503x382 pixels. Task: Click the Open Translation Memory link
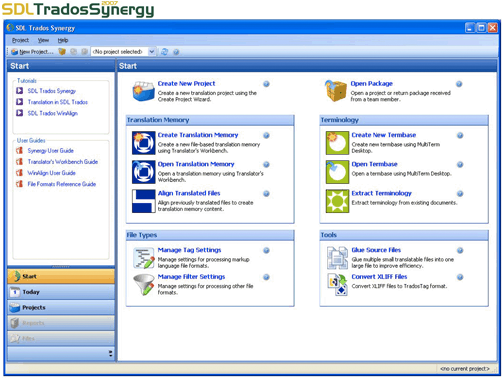pos(196,164)
